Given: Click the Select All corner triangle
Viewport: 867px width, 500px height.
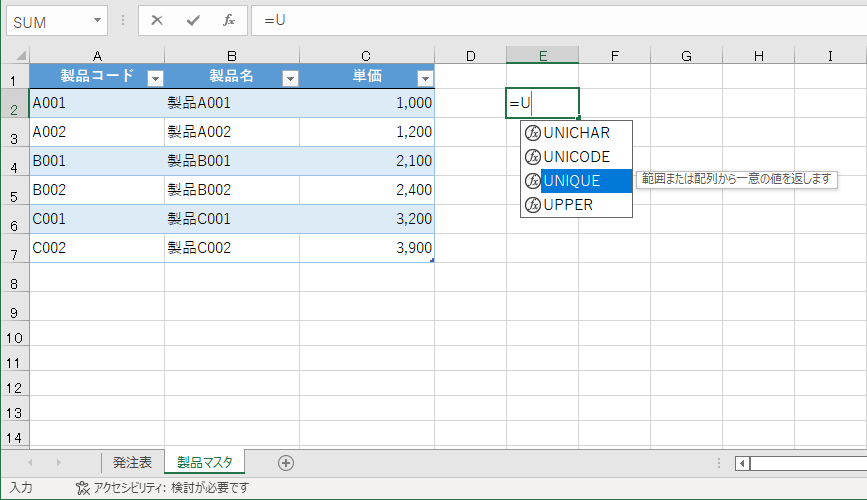Looking at the screenshot, I should 20,55.
